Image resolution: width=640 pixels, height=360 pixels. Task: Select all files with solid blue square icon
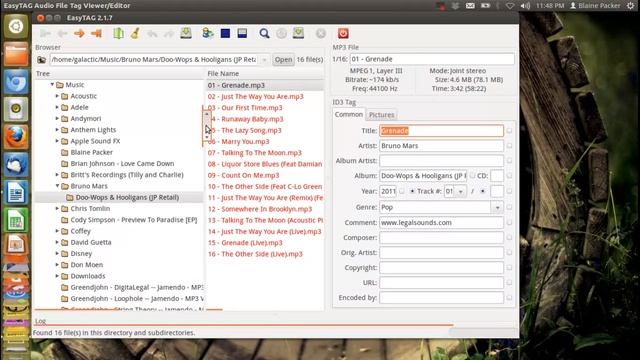coord(225,33)
